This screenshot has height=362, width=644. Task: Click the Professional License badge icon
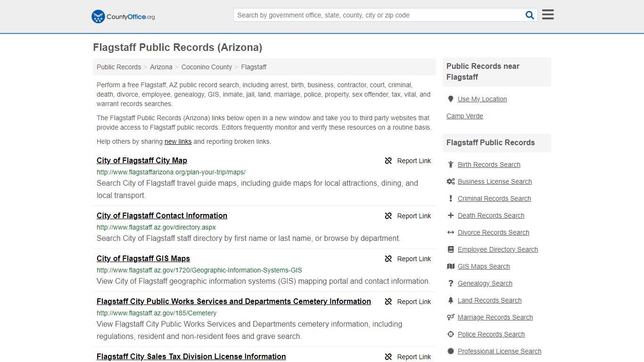click(451, 351)
